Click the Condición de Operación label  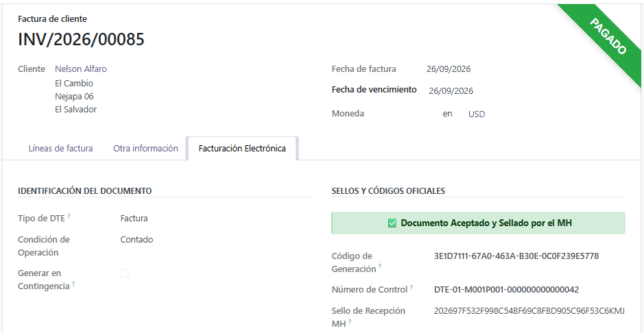[44, 246]
